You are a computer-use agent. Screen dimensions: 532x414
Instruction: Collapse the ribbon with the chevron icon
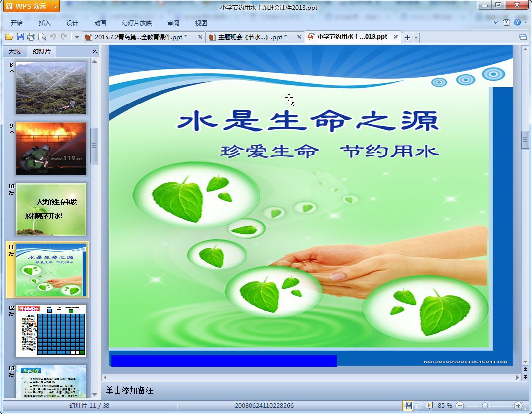click(496, 23)
